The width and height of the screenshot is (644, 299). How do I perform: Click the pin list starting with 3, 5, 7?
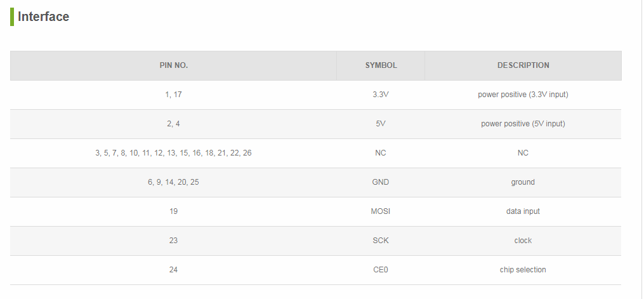pyautogui.click(x=173, y=153)
